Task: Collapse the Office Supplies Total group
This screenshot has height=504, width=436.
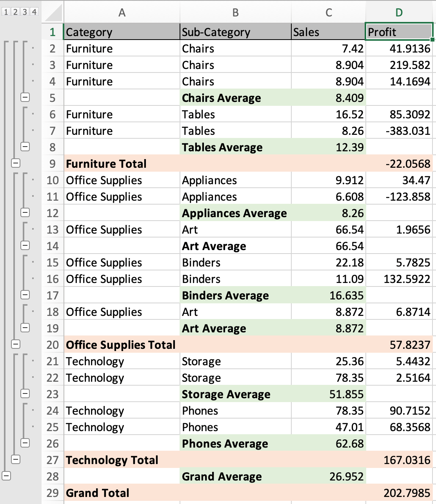Action: (x=16, y=344)
